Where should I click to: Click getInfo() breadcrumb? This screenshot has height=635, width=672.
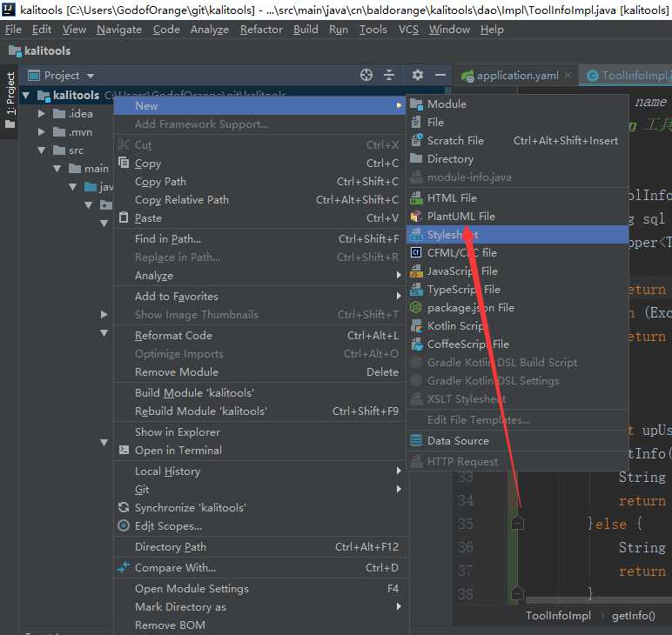click(633, 615)
